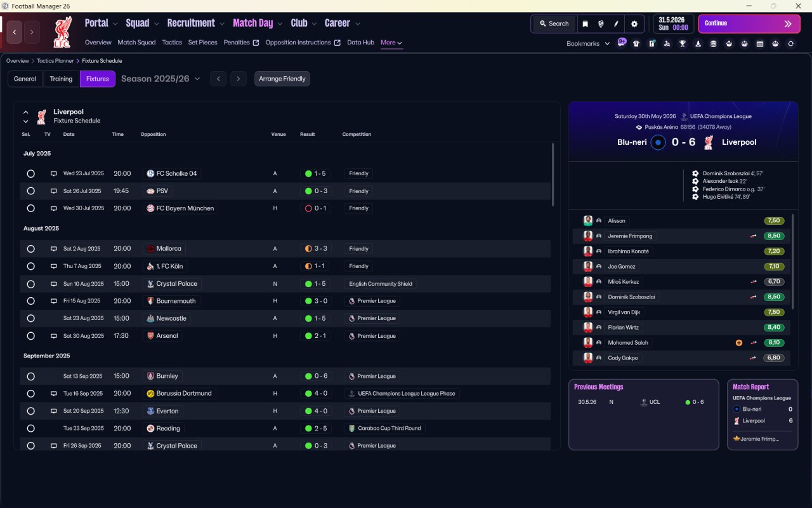The image size is (812, 508).
Task: Switch to the General tab
Action: [25, 79]
